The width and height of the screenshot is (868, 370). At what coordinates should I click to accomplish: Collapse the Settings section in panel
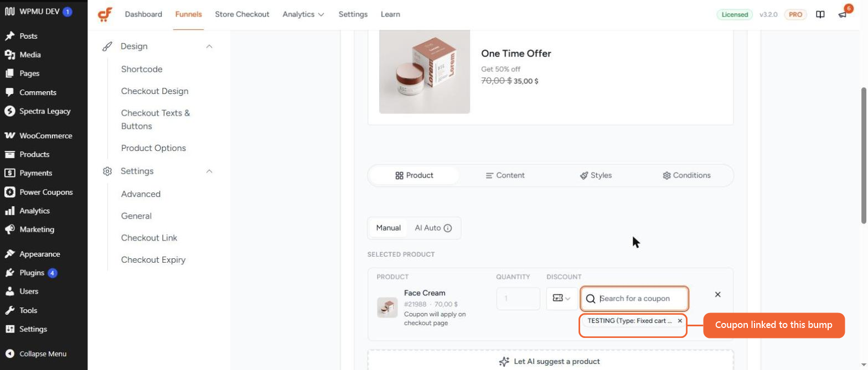pyautogui.click(x=209, y=171)
